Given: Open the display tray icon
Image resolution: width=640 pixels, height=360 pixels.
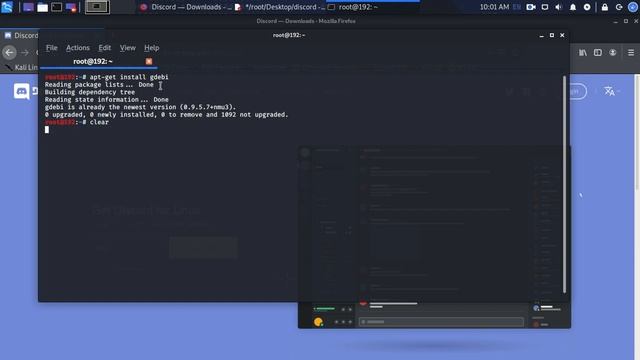Looking at the screenshot, I should pos(545,7).
